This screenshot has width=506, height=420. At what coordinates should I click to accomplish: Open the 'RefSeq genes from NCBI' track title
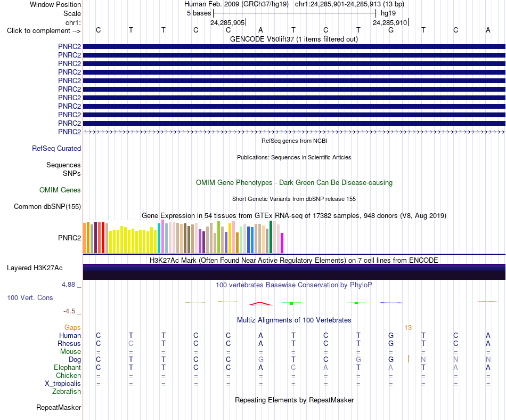294,141
